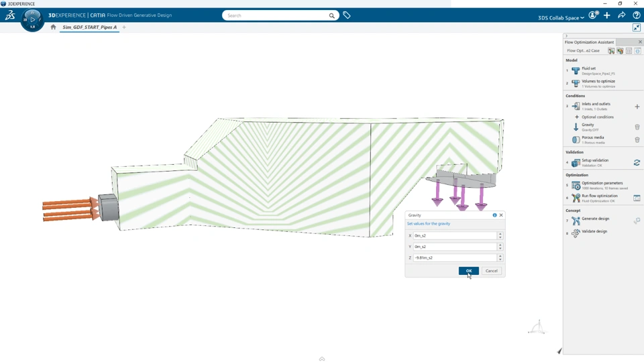Cancel the Gravity dialog
The width and height of the screenshot is (644, 362).
[491, 271]
